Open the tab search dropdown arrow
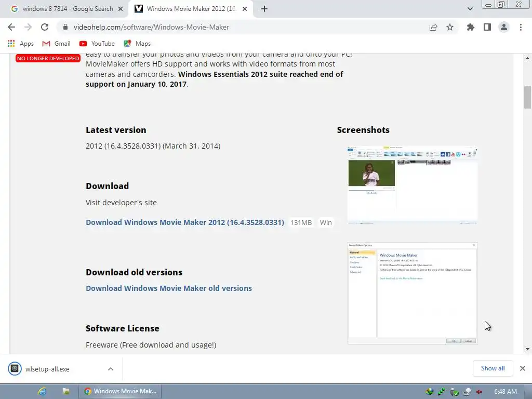Viewport: 532px width, 399px height. (470, 9)
